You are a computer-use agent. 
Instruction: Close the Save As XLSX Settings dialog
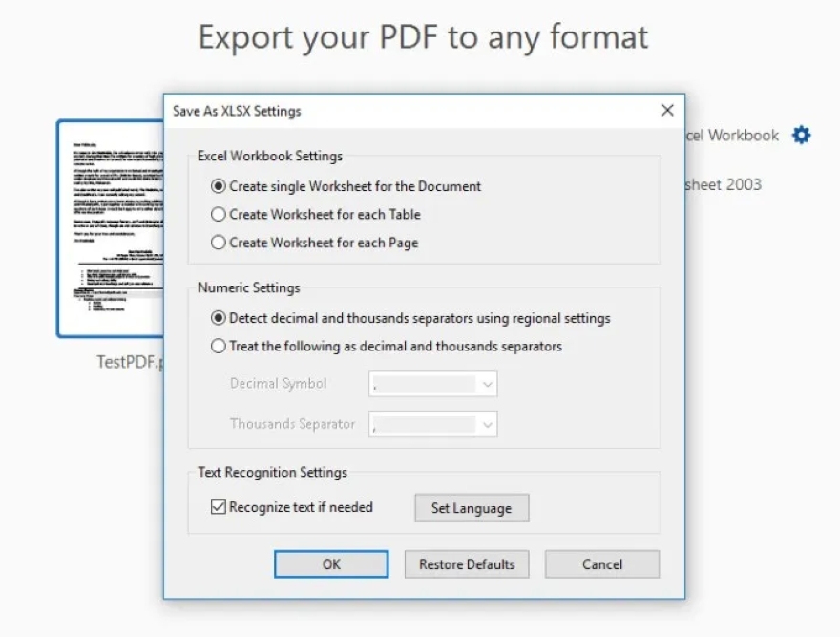[x=667, y=110]
